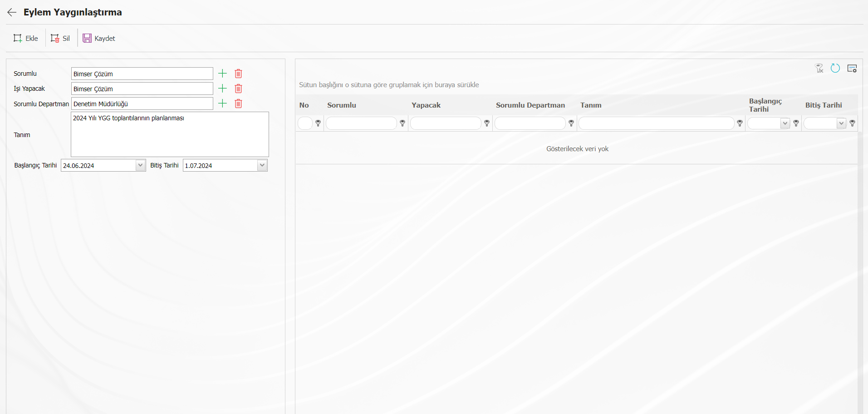Click the Ekle toolbar button

26,38
